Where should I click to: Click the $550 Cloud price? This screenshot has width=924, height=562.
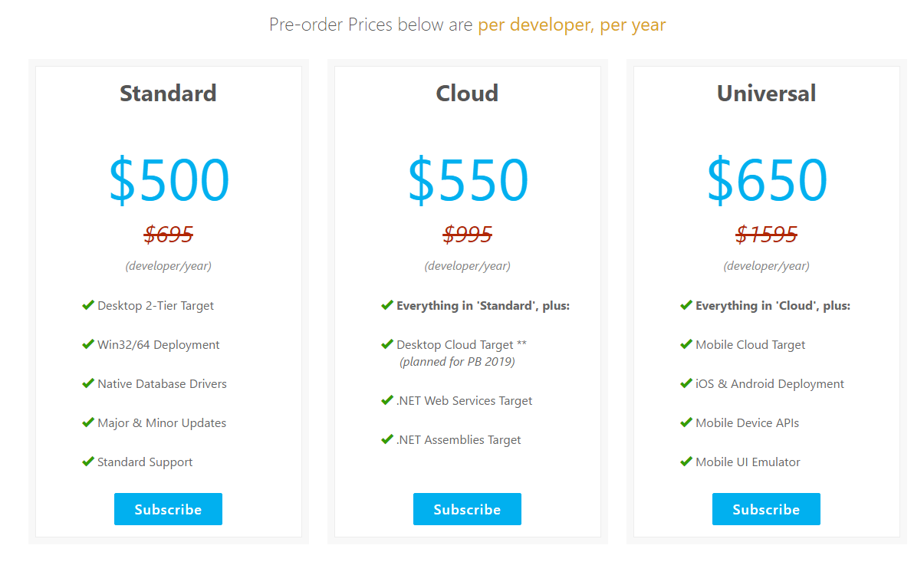[468, 181]
